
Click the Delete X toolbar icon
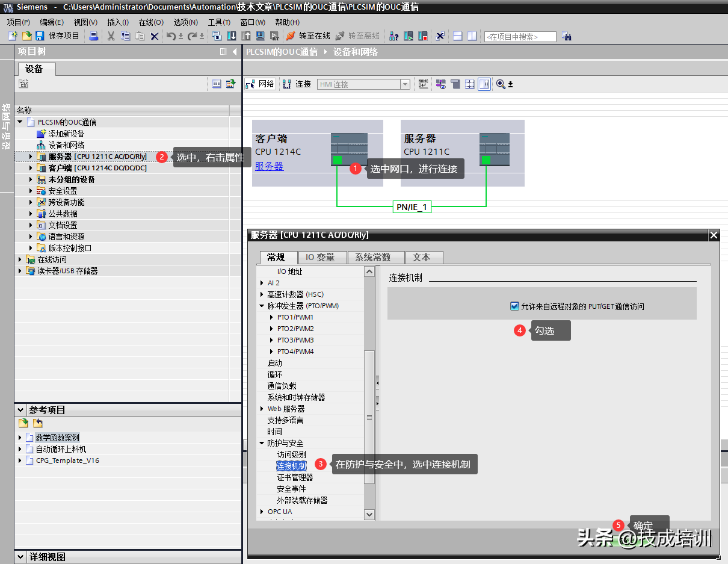point(155,36)
